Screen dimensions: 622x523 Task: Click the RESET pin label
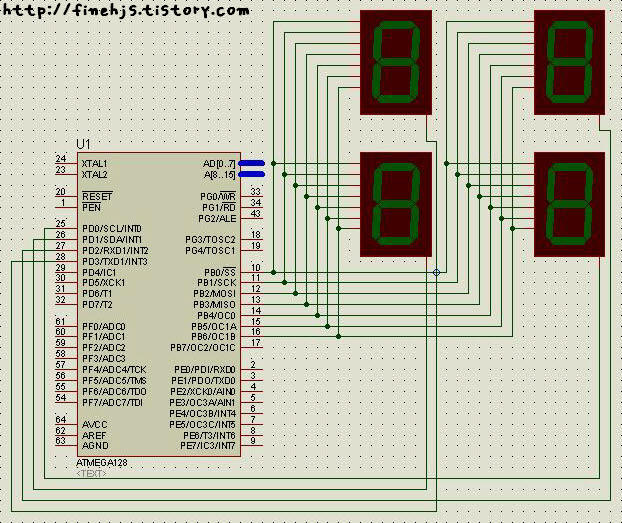click(x=97, y=196)
